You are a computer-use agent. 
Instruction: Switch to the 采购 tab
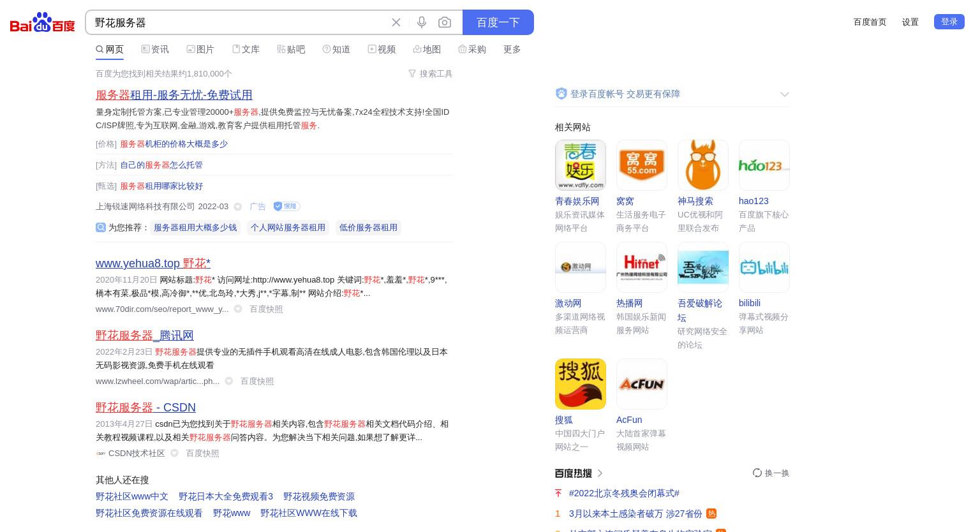[472, 49]
